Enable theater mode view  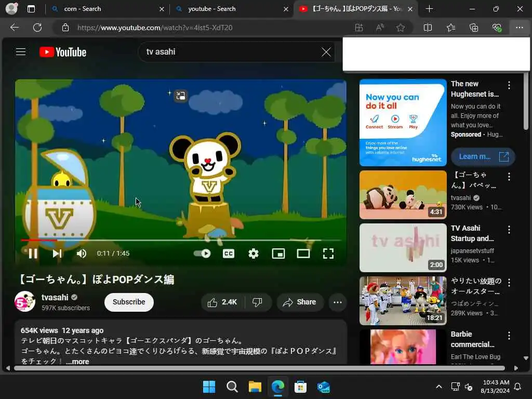[303, 254]
